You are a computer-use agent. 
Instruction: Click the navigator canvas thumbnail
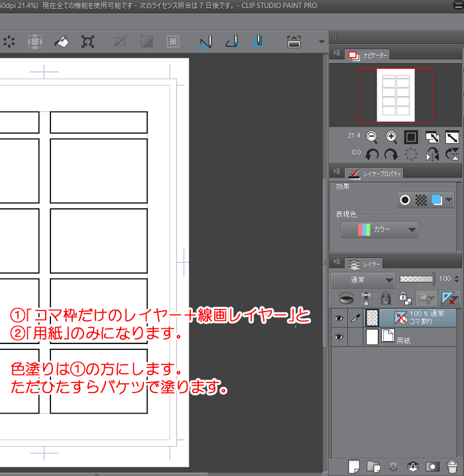point(396,95)
